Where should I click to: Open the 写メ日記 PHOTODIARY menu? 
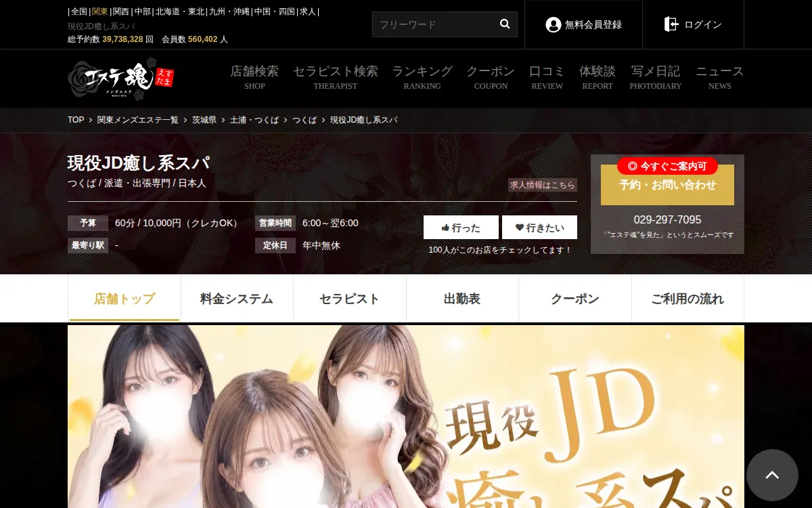tap(656, 77)
